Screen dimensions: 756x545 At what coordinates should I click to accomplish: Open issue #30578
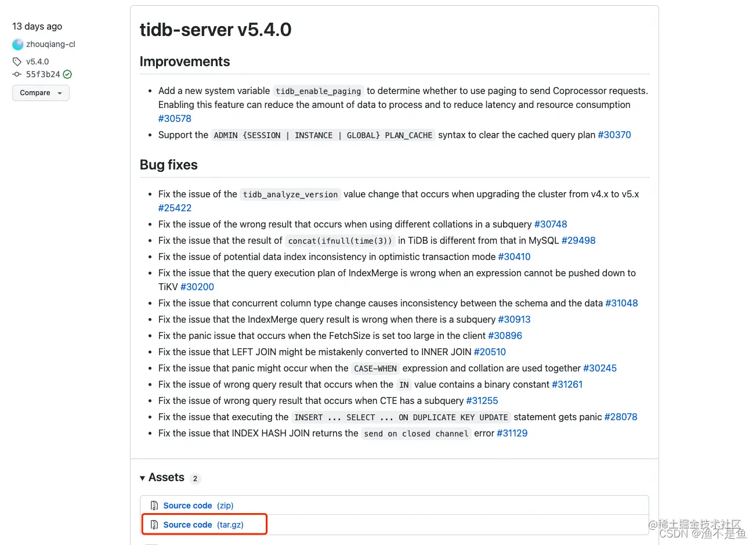[175, 118]
